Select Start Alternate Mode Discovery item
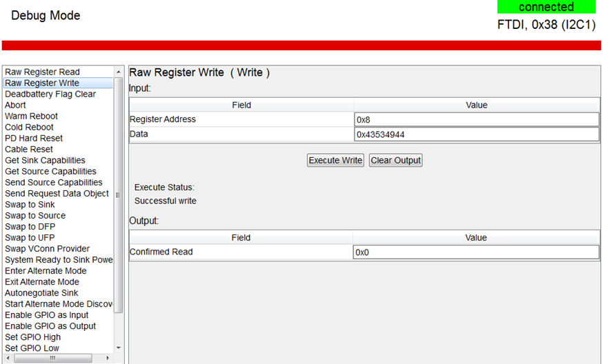603x364 pixels. coord(58,304)
